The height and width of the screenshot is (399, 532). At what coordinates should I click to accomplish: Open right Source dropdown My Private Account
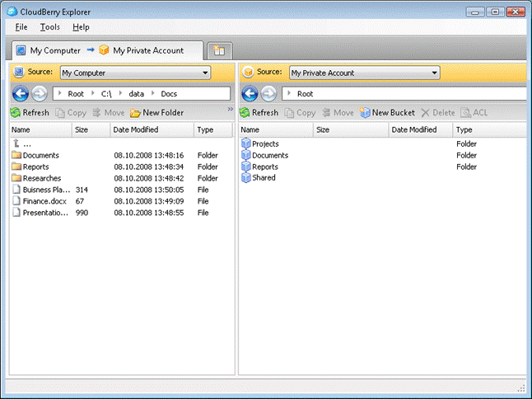coord(364,73)
